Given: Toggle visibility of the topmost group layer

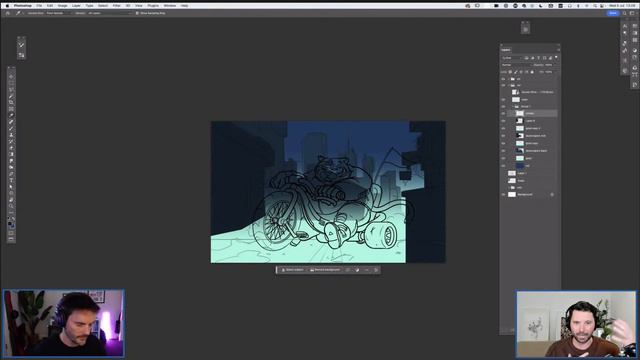Looking at the screenshot, I should (503, 79).
